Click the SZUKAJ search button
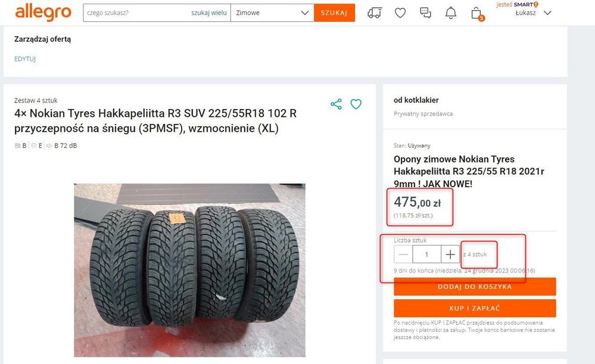 334,13
